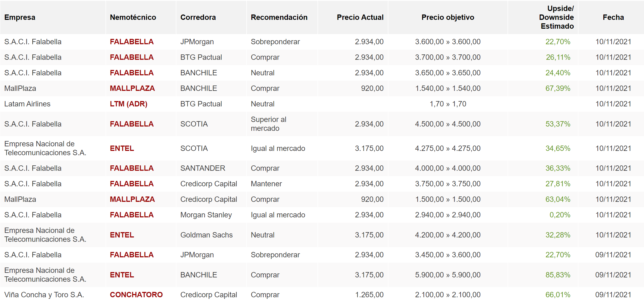Open ENTEL link in the Goldman Sachs row
The height and width of the screenshot is (301, 644).
point(122,235)
